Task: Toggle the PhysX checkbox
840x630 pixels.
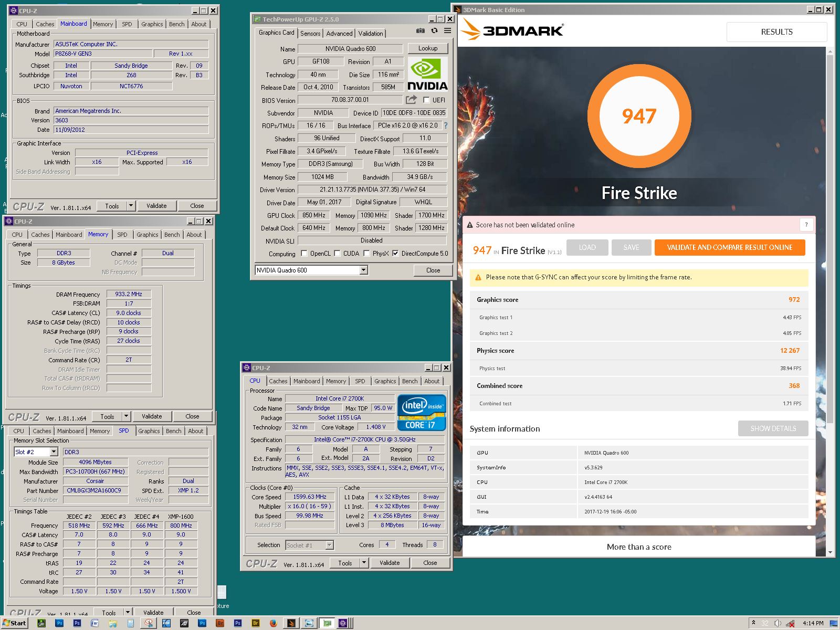Action: point(366,253)
